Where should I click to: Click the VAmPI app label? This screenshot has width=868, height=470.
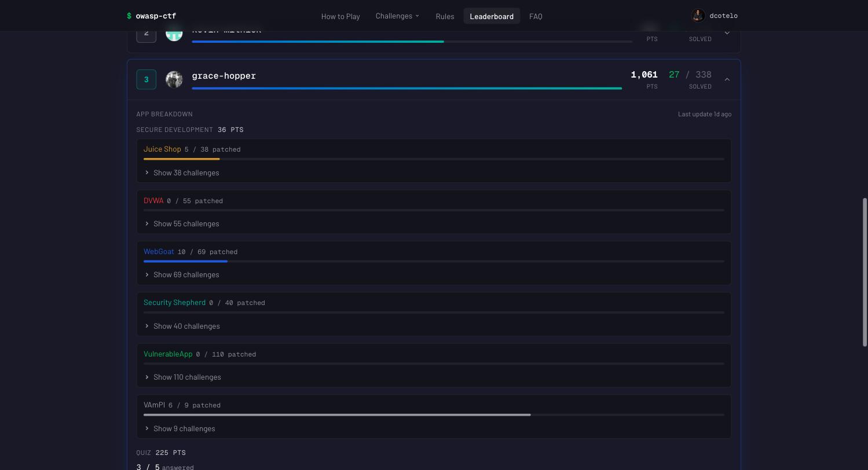click(x=154, y=405)
